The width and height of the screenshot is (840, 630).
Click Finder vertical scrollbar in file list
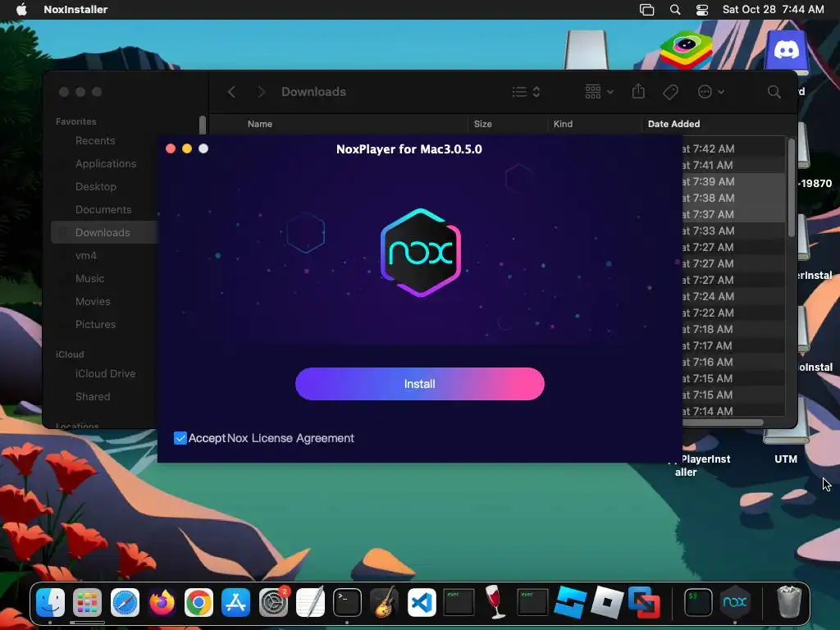click(792, 188)
